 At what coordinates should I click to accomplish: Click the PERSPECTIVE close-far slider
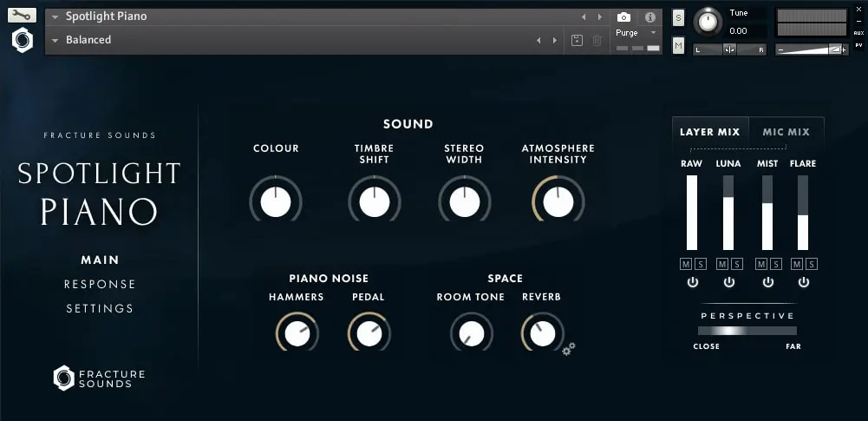(x=747, y=331)
